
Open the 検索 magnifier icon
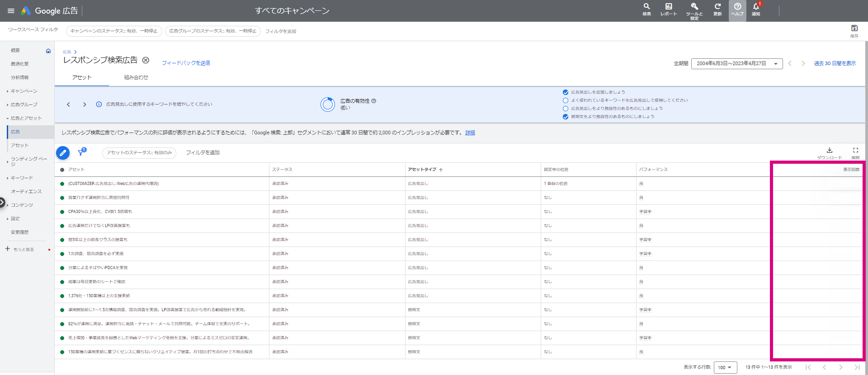[x=647, y=9]
